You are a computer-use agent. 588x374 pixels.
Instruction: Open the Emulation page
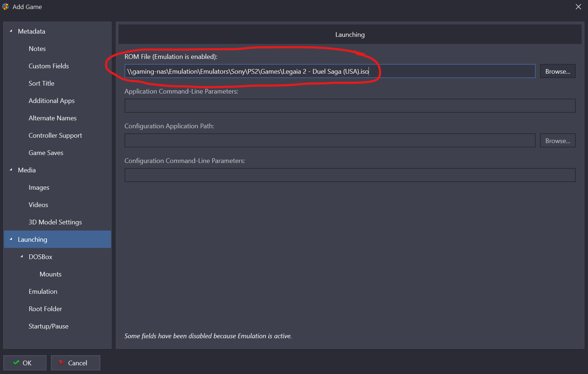[43, 292]
